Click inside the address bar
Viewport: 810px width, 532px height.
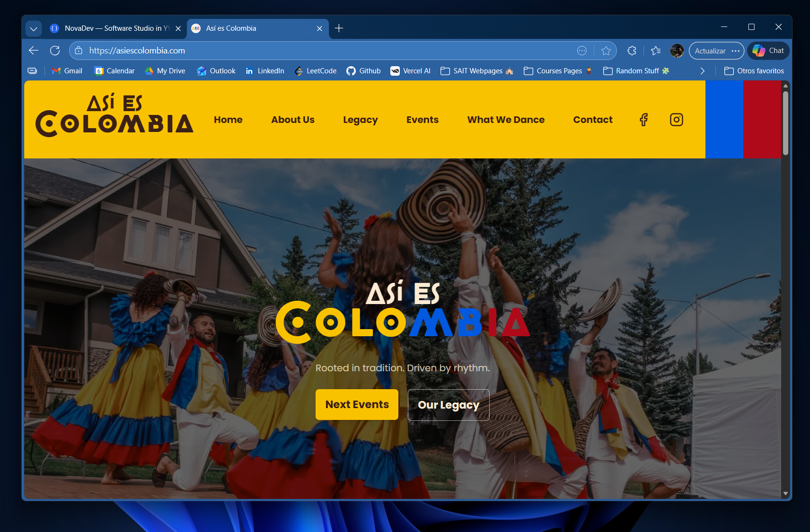point(284,51)
